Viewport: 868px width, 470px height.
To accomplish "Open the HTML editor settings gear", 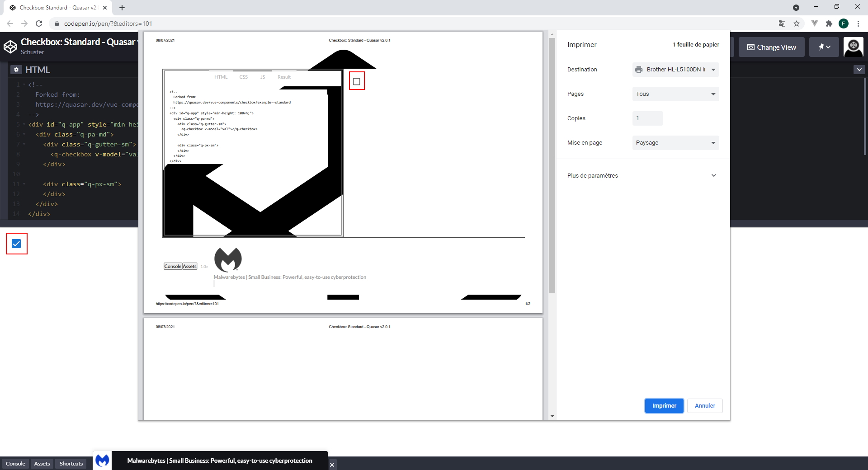I will [16, 70].
